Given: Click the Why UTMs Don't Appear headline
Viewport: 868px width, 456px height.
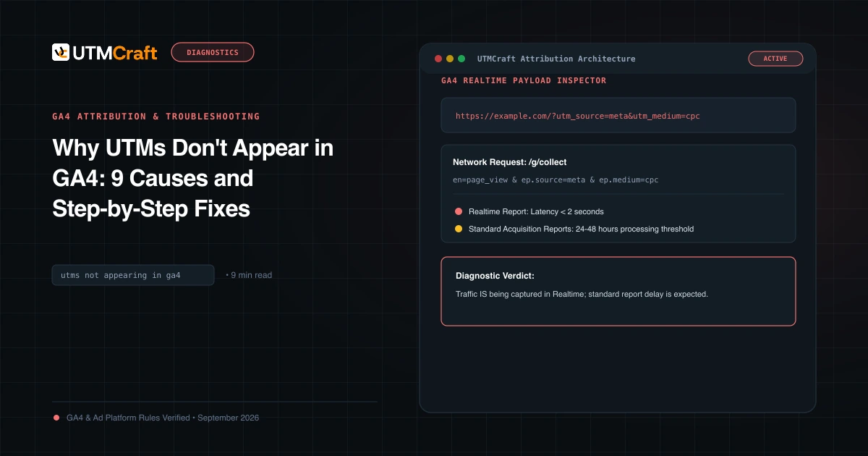Looking at the screenshot, I should (192, 178).
